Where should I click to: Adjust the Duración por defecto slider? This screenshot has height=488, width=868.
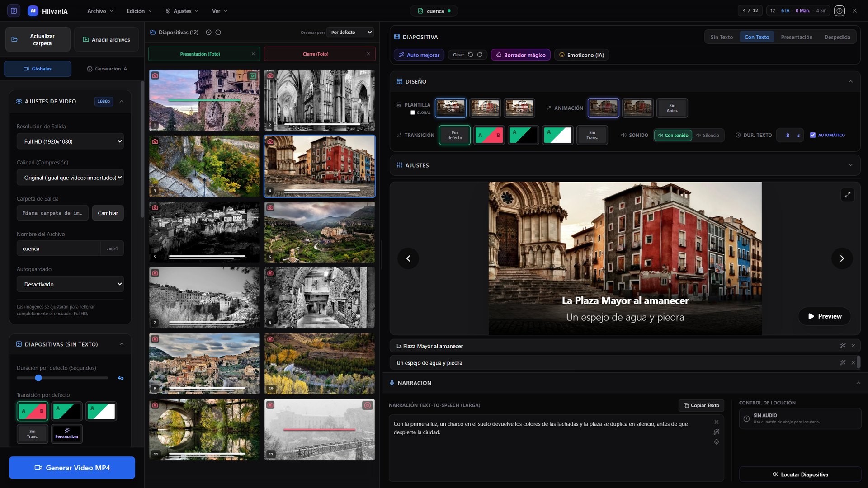pos(62,378)
